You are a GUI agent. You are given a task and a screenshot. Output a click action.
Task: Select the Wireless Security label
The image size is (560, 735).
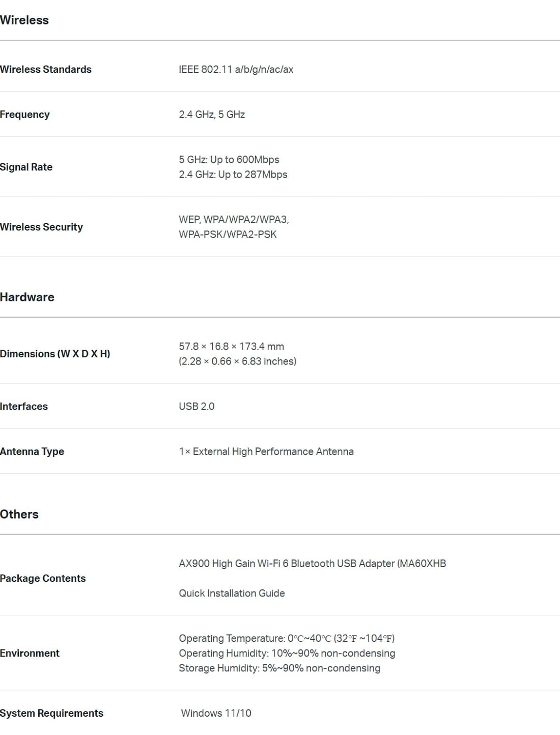(x=41, y=227)
